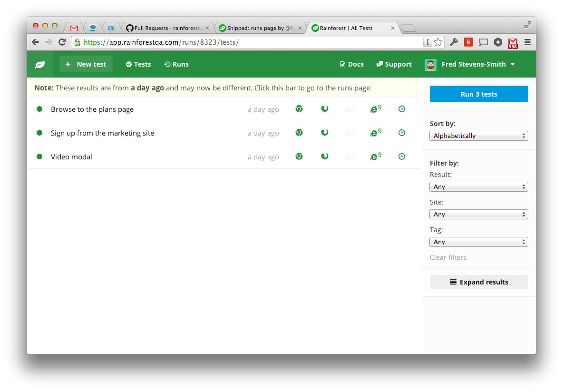Go forward in the browser

click(x=49, y=42)
